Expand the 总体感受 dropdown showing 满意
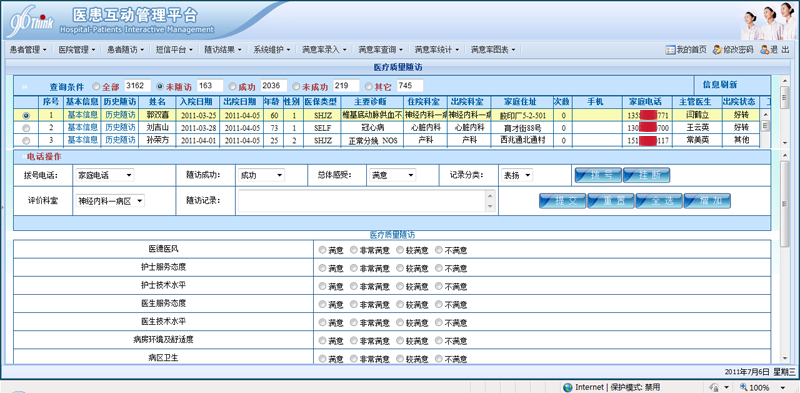Viewport: 800px width, 393px height. [391, 175]
